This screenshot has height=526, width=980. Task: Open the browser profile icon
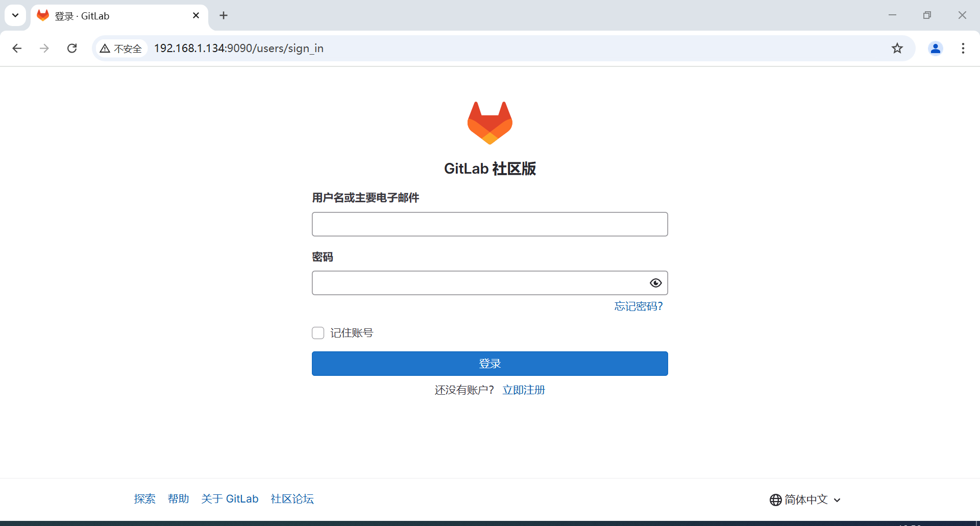935,48
